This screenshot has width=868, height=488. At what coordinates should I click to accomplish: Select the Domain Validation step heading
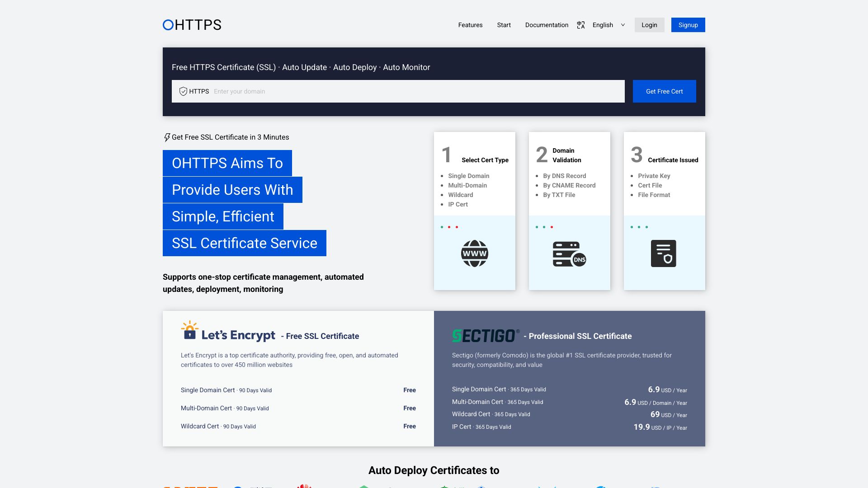click(566, 155)
